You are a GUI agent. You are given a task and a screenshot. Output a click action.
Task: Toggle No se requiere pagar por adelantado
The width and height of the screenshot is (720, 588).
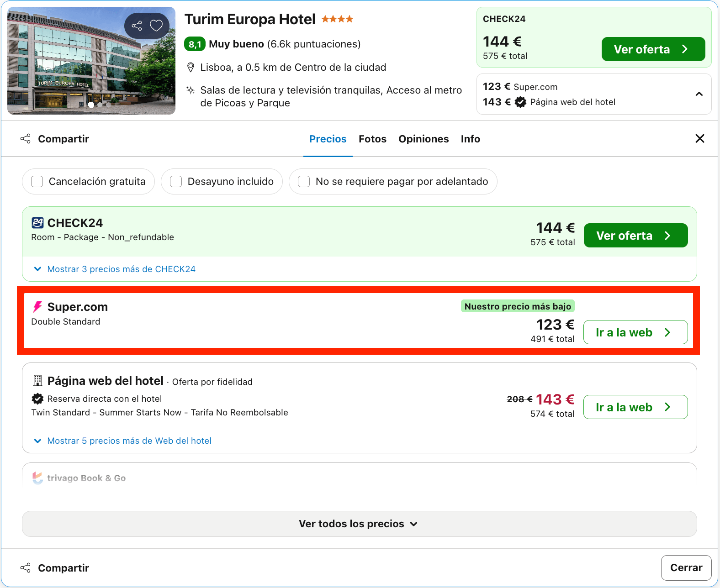click(304, 182)
